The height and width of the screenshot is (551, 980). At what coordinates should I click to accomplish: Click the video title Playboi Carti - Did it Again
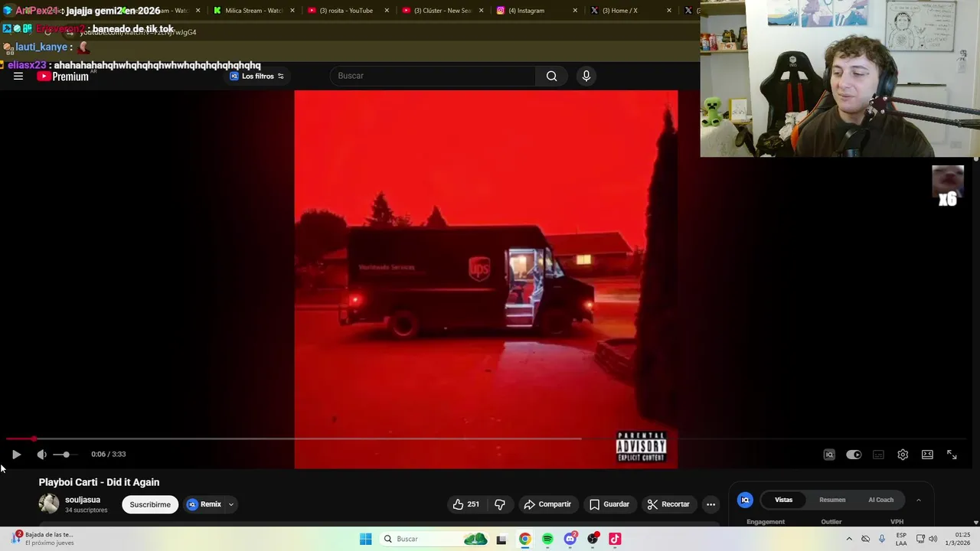(99, 482)
